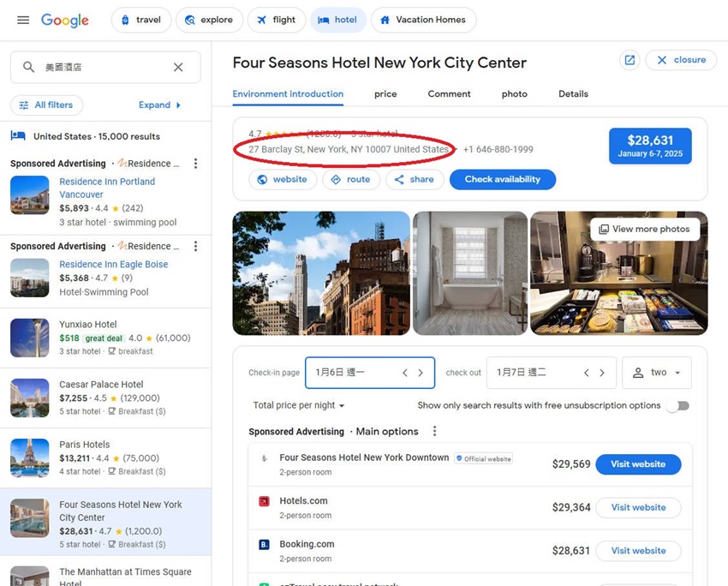Click the All filters button
The image size is (728, 586).
tap(47, 105)
